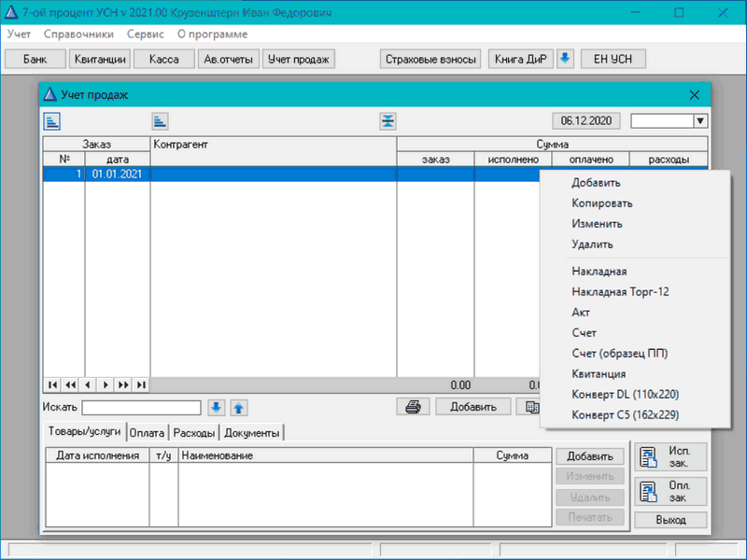Click the Опл. зак button
The image size is (747, 560).
[669, 491]
